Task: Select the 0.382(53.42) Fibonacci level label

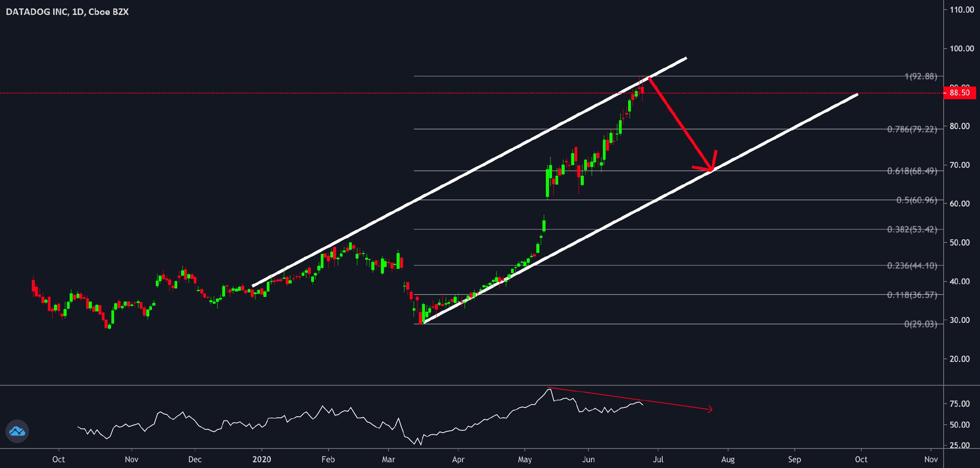Action: pos(912,229)
